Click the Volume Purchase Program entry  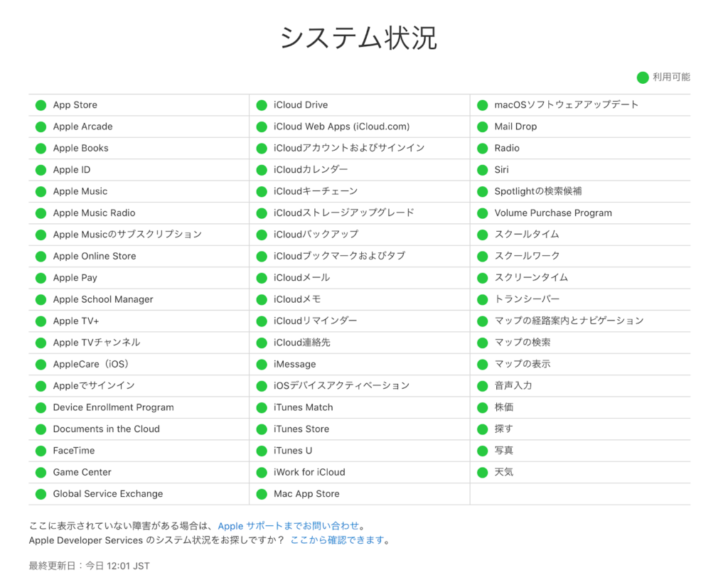point(552,213)
